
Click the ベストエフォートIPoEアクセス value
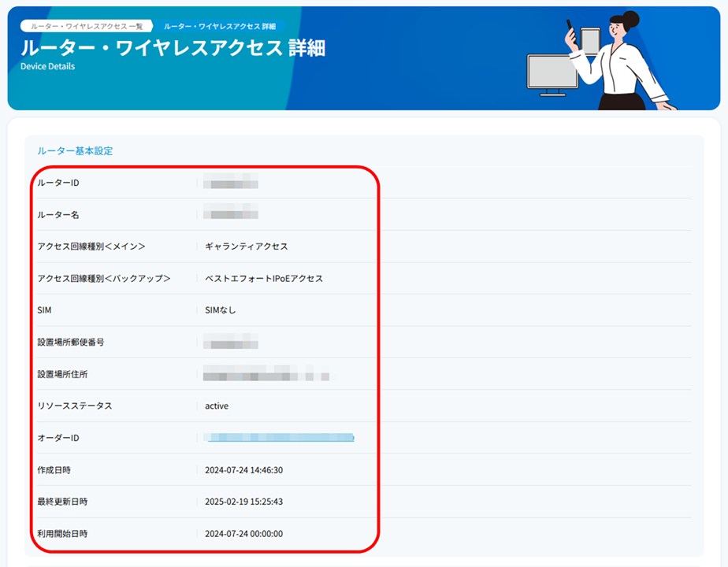click(x=264, y=278)
